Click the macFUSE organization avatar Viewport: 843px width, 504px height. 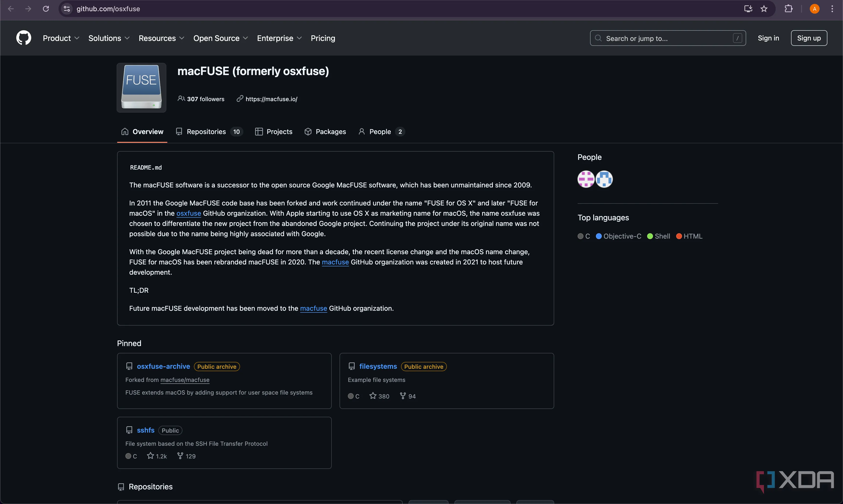pyautogui.click(x=141, y=88)
